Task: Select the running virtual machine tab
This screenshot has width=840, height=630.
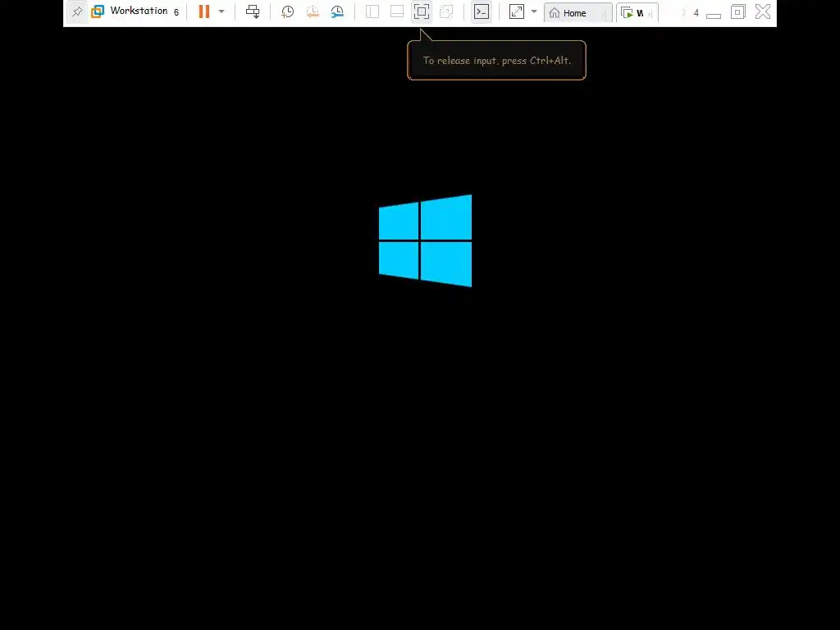Action: (x=637, y=13)
